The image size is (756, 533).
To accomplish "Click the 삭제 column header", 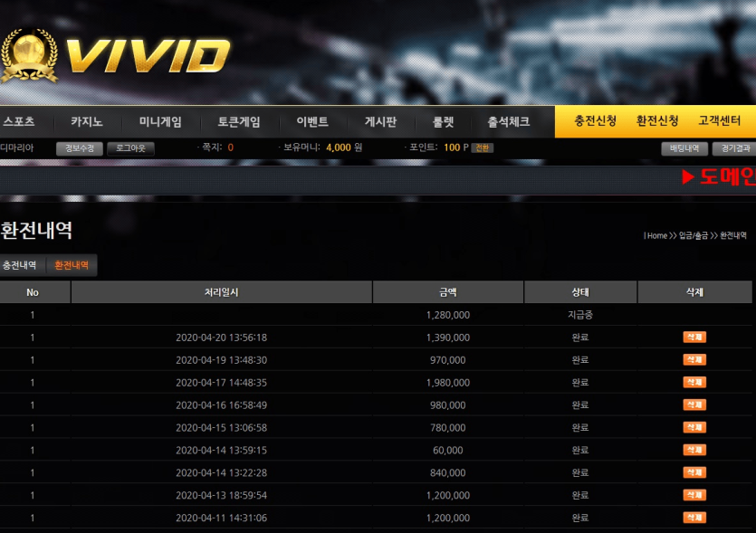I will pos(694,292).
